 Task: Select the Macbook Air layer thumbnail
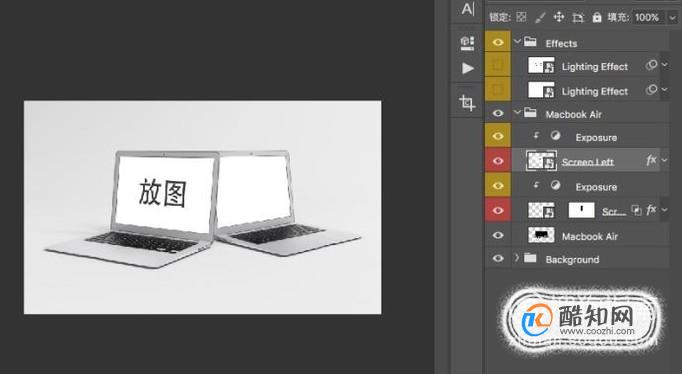(x=541, y=235)
